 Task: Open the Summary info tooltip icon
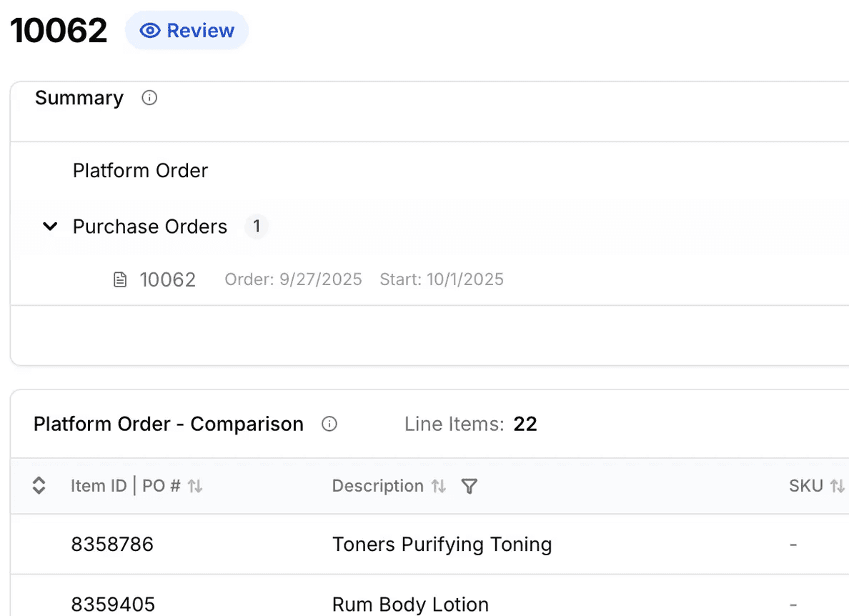(x=149, y=98)
